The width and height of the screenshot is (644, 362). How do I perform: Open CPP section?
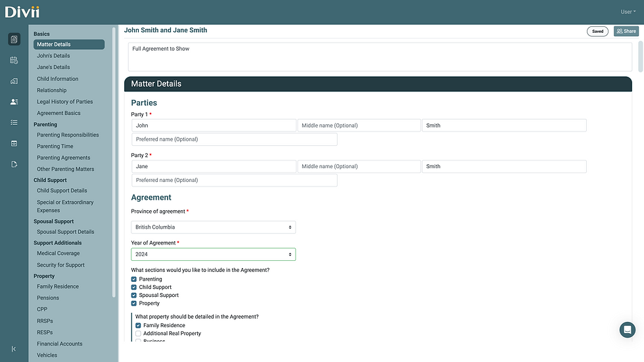(x=42, y=309)
